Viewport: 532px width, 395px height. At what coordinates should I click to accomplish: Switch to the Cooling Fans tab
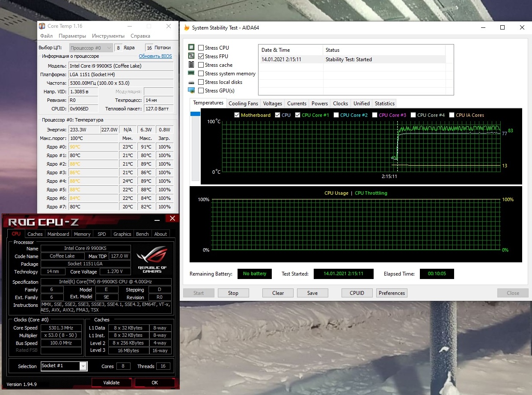(x=243, y=104)
